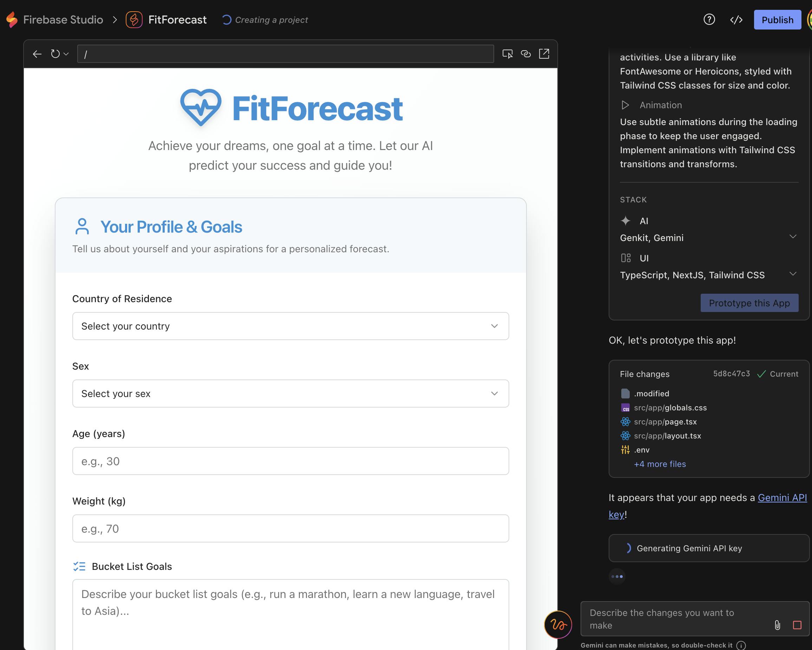The width and height of the screenshot is (812, 650).
Task: Click the Firebase Studio breadcrumb
Action: tap(63, 20)
